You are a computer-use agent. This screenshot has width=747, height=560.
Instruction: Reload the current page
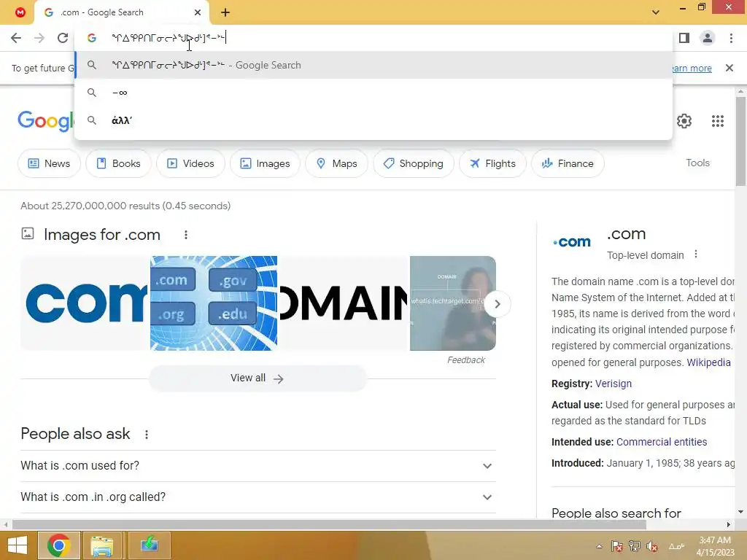[x=63, y=38]
